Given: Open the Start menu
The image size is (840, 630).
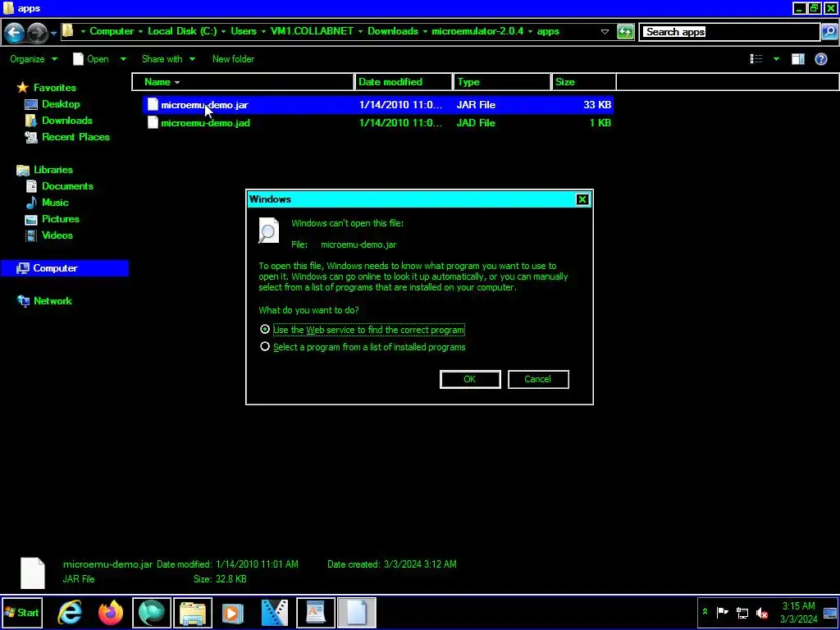Looking at the screenshot, I should 22,613.
